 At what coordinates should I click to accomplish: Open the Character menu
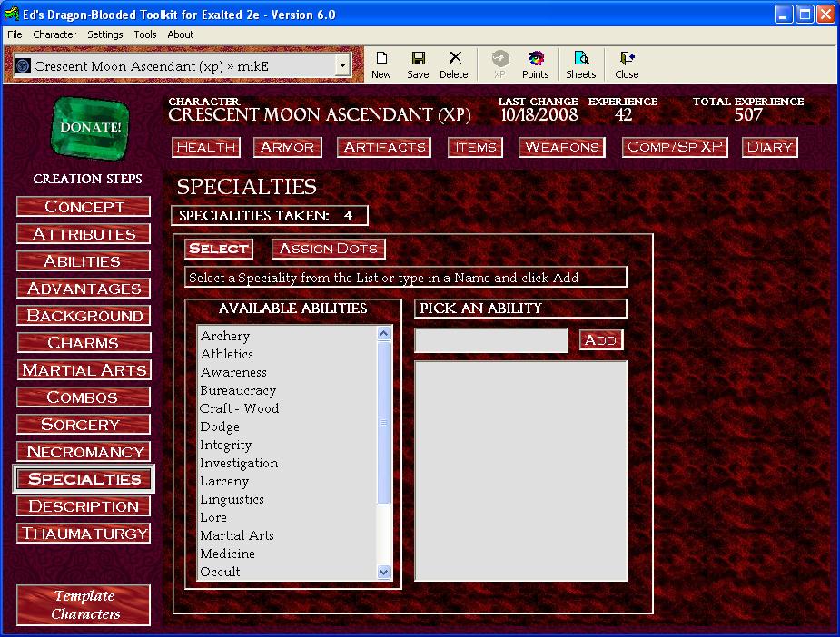click(x=54, y=34)
